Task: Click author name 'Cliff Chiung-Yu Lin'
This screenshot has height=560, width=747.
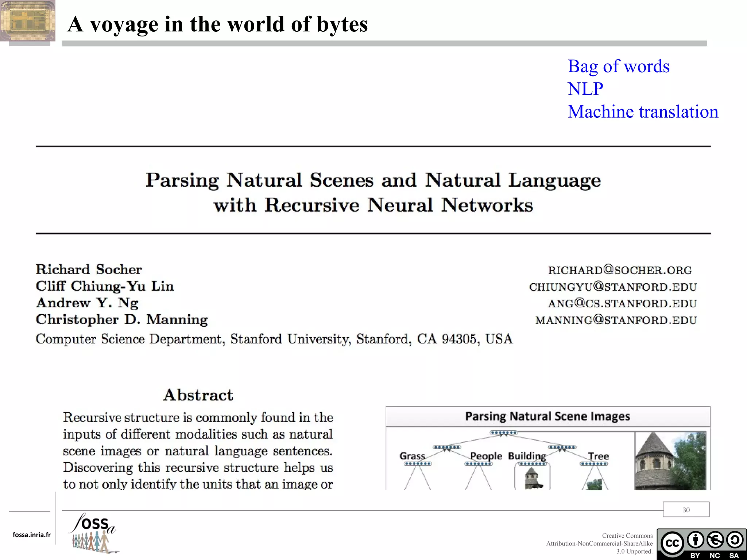Action: (x=105, y=286)
